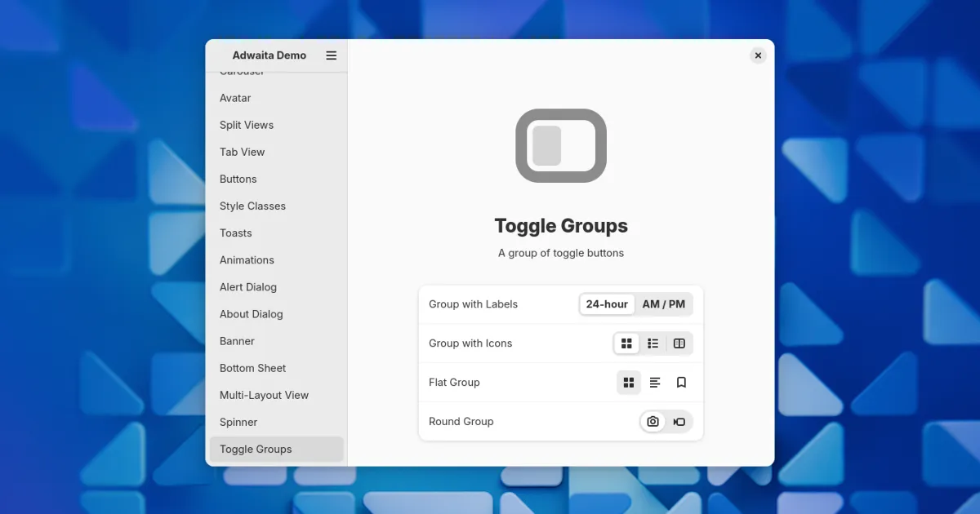The width and height of the screenshot is (980, 514).
Task: Select grid view icon in Group with Icons
Action: 626,343
